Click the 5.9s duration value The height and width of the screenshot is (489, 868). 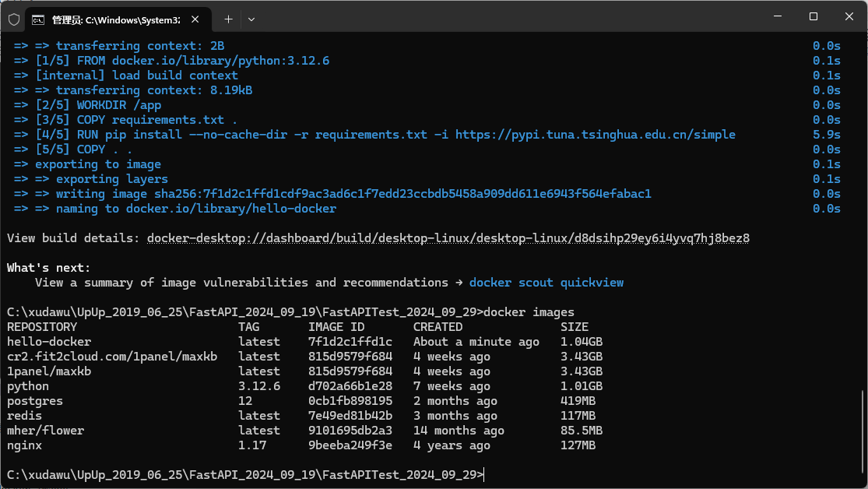827,135
